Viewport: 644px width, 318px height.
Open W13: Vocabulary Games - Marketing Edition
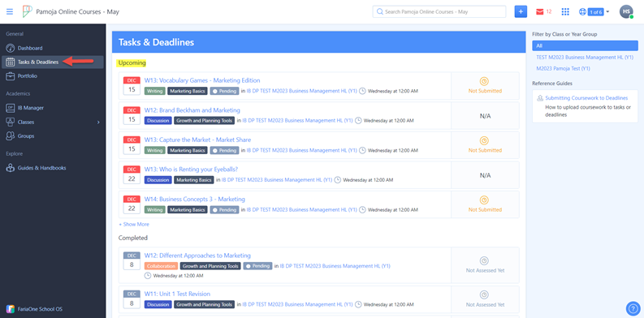[202, 80]
